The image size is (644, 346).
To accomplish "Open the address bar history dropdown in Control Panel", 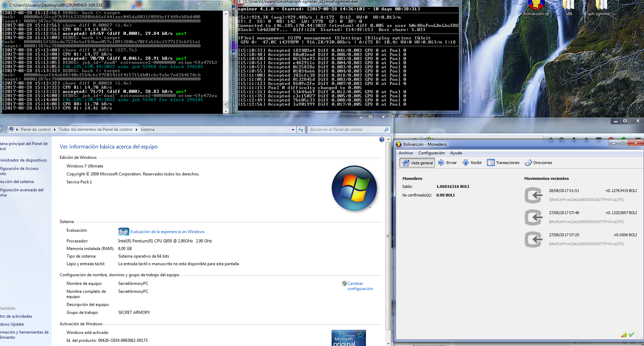I will 293,129.
